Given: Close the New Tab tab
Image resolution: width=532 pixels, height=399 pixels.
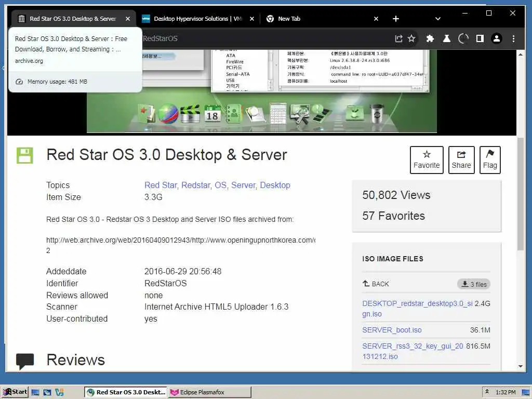Looking at the screenshot, I should [x=376, y=19].
